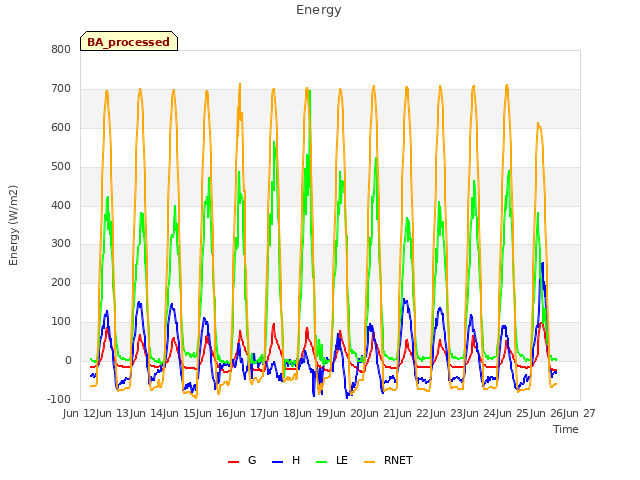This screenshot has width=640, height=480.
Task: Click the Jun 26 x-axis tick label
Action: 547,413
